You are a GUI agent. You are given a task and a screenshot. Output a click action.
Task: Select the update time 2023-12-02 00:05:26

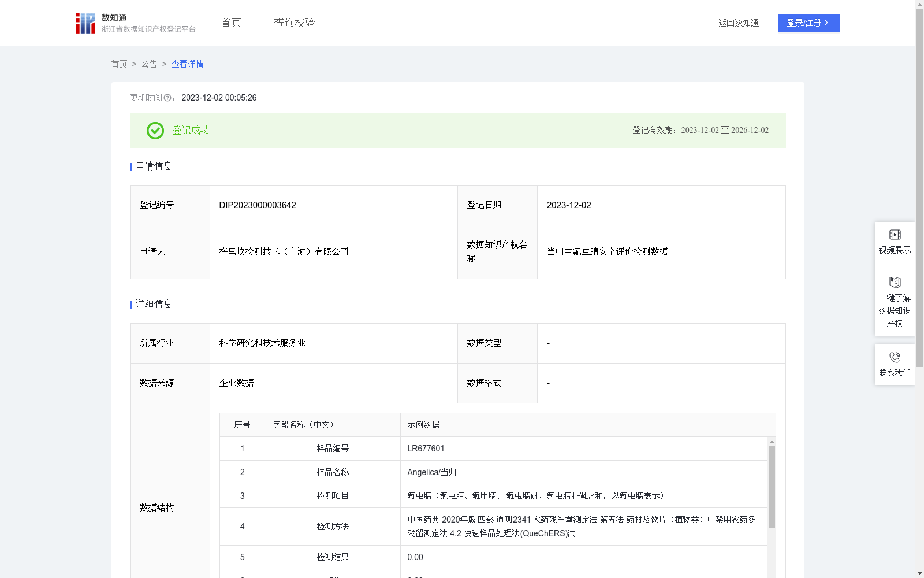[219, 98]
